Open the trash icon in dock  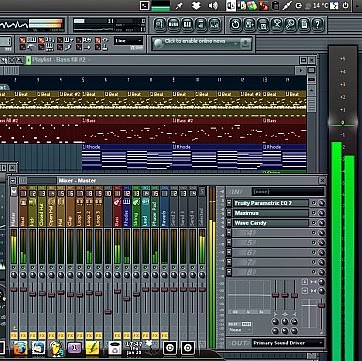[x=114, y=348]
